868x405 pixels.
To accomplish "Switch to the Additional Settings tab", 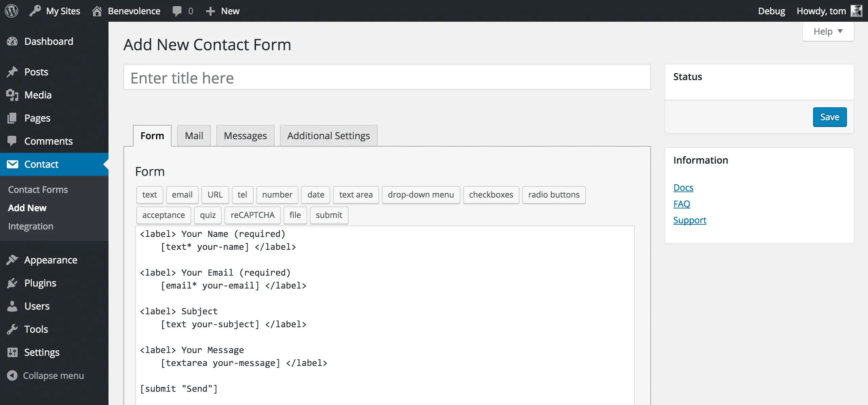I will click(x=329, y=136).
